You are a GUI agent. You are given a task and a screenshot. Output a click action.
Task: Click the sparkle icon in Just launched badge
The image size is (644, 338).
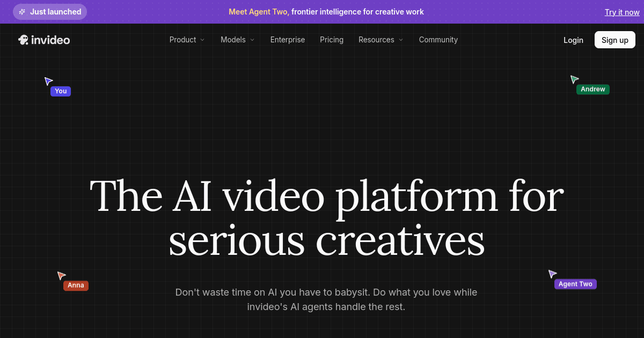coord(22,12)
